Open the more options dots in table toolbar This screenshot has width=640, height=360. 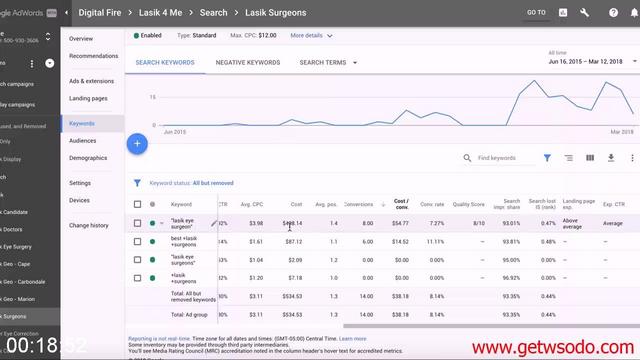[x=632, y=158]
